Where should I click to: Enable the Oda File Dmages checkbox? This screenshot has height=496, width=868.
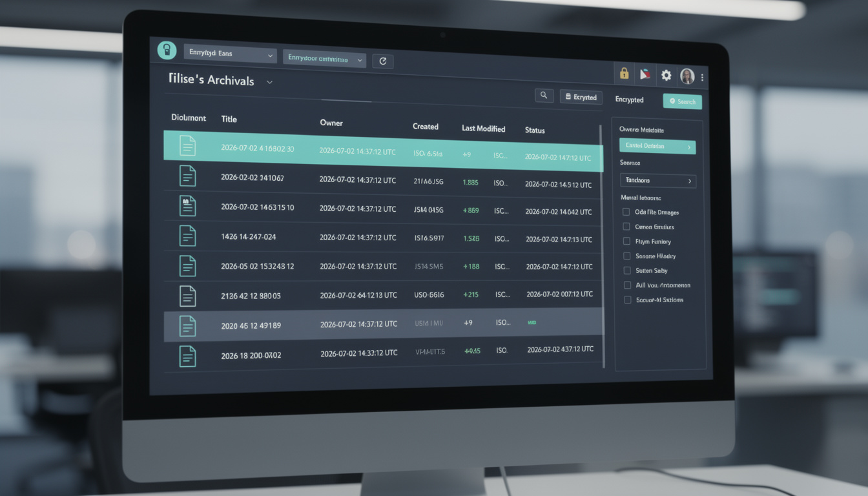(626, 212)
